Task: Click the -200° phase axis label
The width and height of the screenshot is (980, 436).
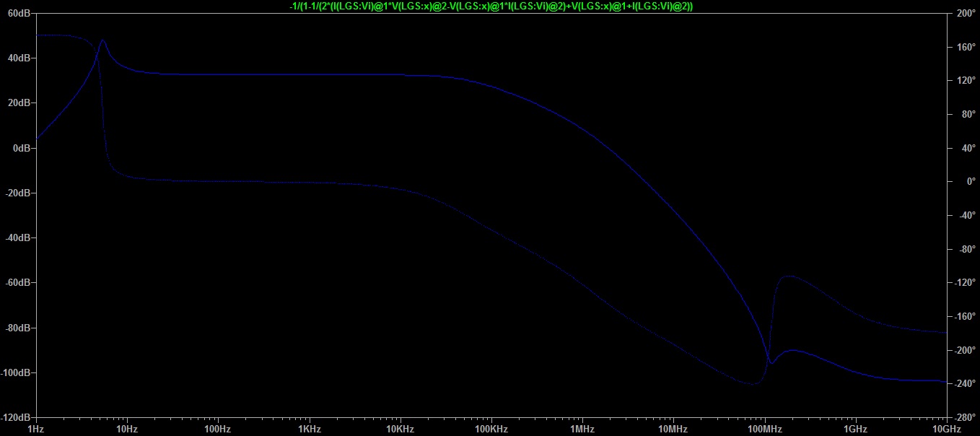Action: tap(965, 350)
